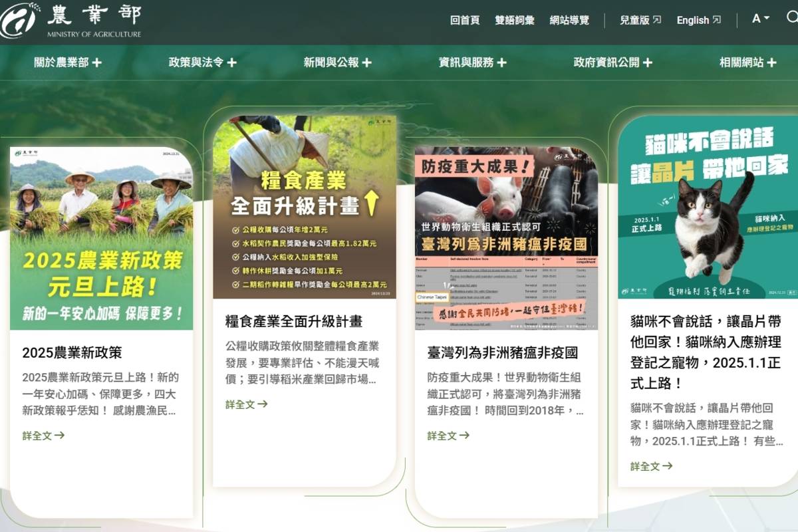
Task: Click the Ministry of Agriculture logo
Action: tap(71, 20)
